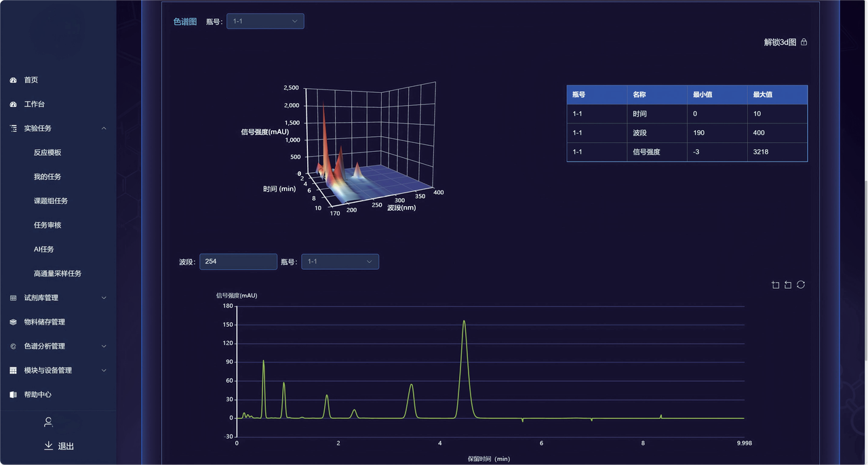Viewport: 868px width, 465px height.
Task: Click the user profile icon in sidebar
Action: point(48,422)
